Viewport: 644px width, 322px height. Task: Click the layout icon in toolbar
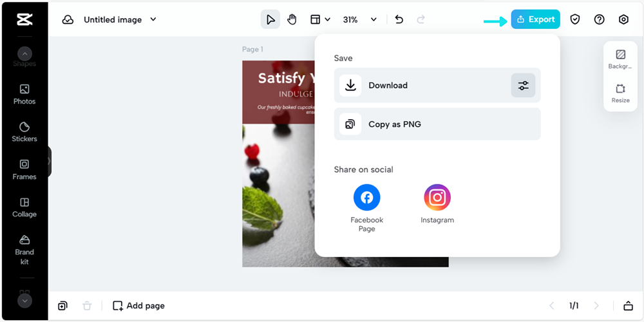(315, 19)
